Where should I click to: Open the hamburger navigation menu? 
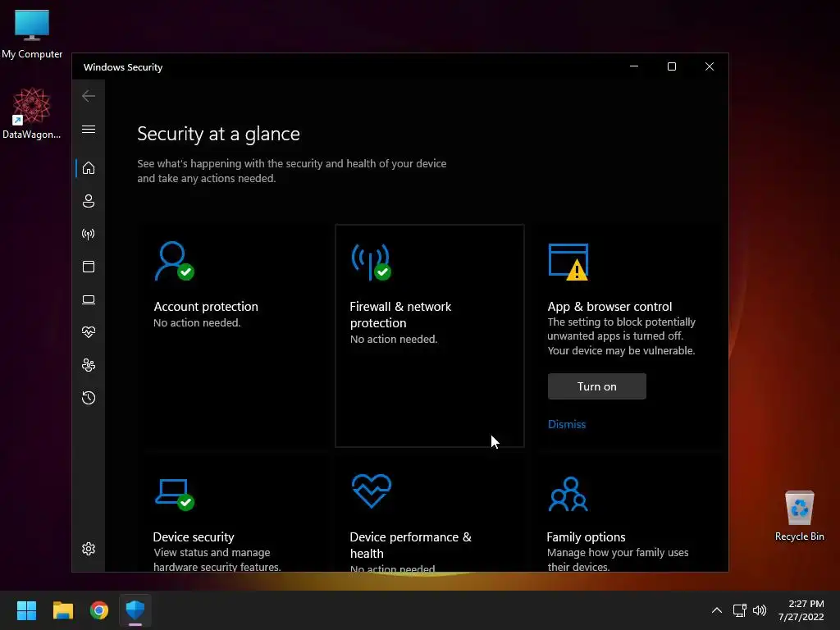click(89, 129)
